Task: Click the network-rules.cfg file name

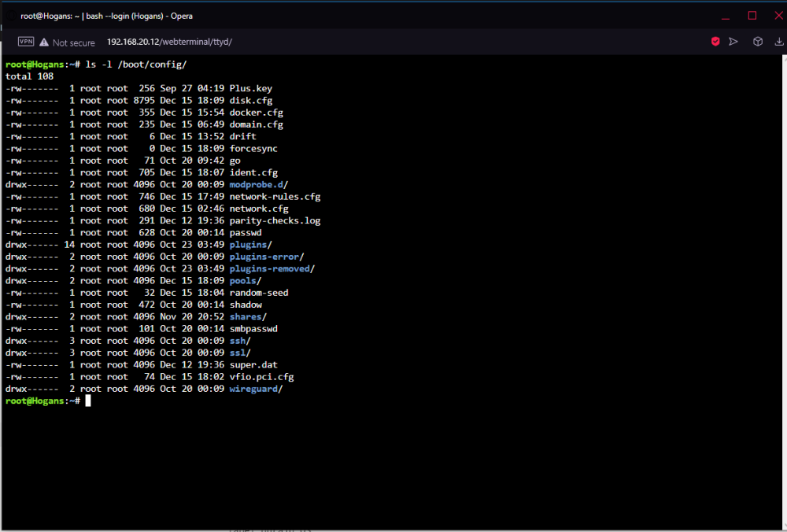Action: [275, 197]
